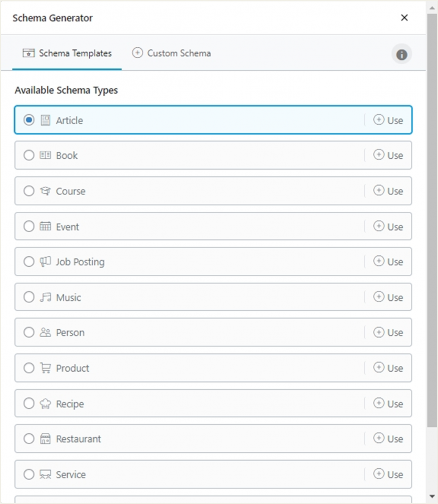Open the Custom Schema tab
This screenshot has width=438, height=504.
click(172, 53)
